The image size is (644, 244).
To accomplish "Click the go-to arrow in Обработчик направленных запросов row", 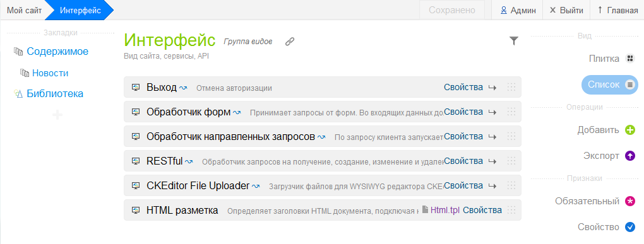I will (492, 137).
